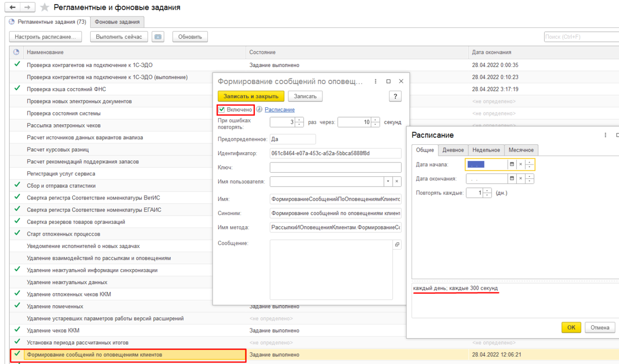This screenshot has height=364, width=619.
Task: Click Настроить расписание button
Action: [x=45, y=37]
